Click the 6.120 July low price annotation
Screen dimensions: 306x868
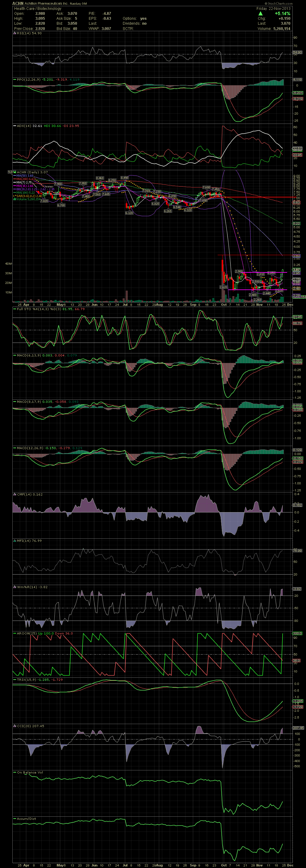(129, 213)
